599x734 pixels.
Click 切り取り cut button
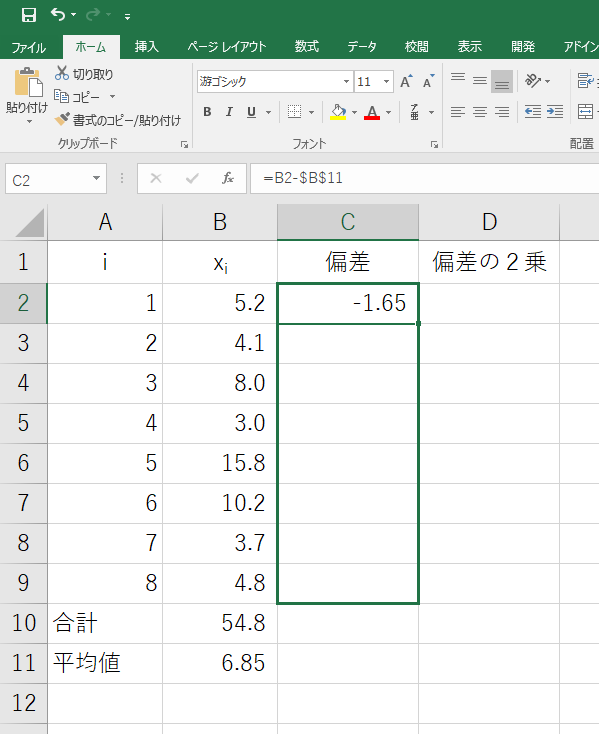click(84, 74)
